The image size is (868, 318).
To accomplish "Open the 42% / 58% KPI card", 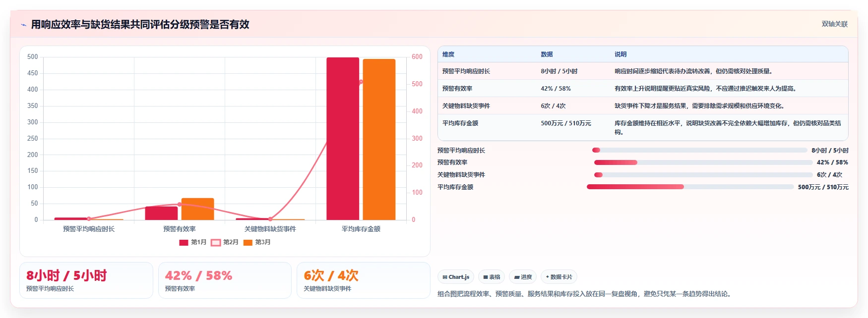I will (225, 280).
